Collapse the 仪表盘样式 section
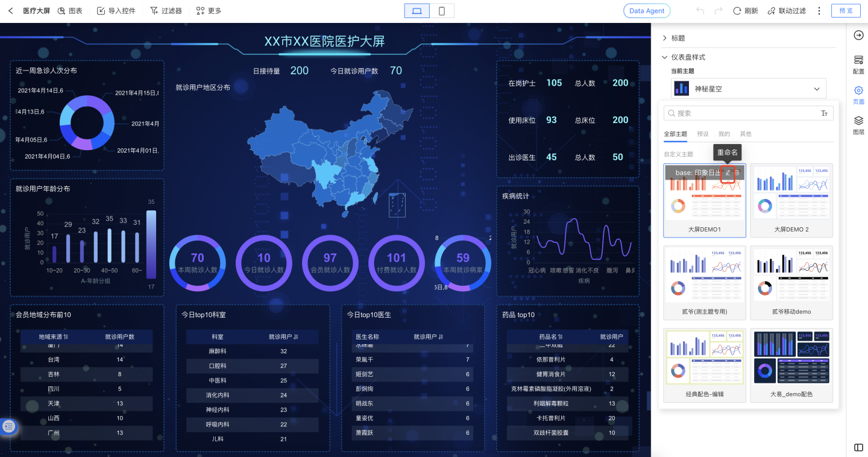 pyautogui.click(x=688, y=57)
